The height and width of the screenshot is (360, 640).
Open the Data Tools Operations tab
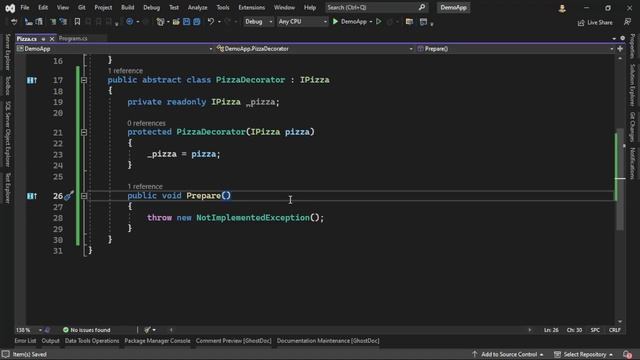click(92, 341)
